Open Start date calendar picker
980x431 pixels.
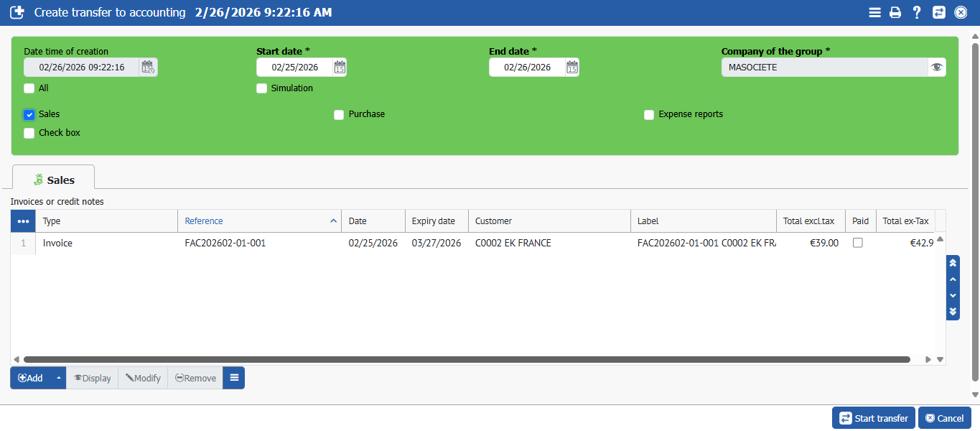(340, 68)
